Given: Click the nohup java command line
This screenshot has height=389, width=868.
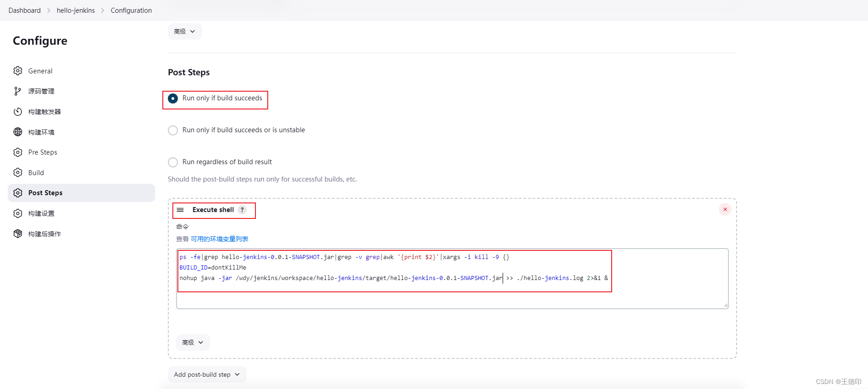Looking at the screenshot, I should [393, 278].
